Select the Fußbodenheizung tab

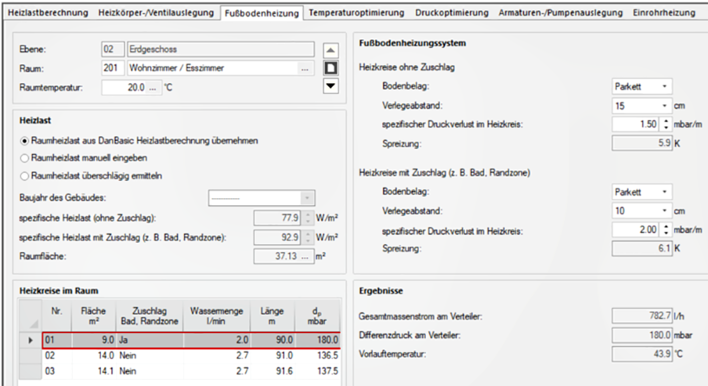tap(262, 13)
